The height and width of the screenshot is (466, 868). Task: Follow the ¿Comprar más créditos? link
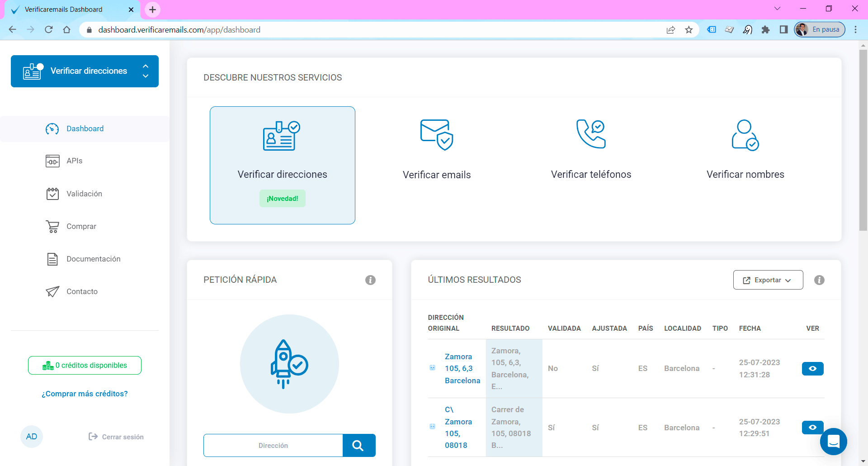(x=85, y=394)
